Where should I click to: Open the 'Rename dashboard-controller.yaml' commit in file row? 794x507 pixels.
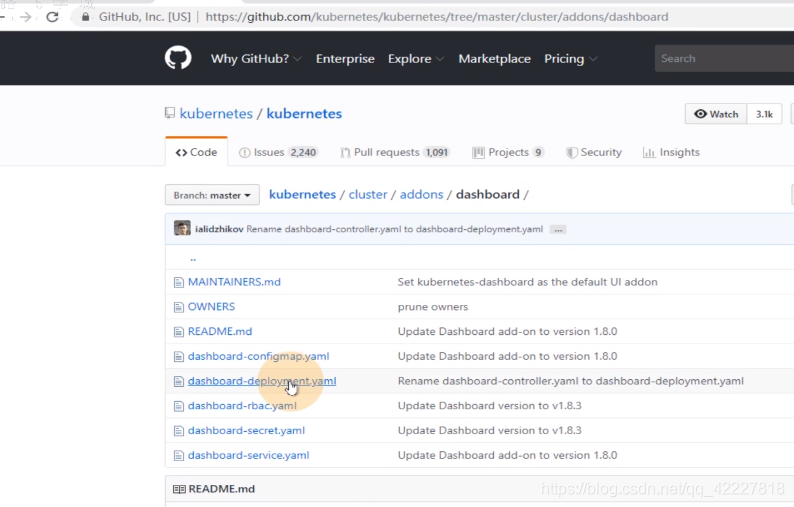pos(571,381)
